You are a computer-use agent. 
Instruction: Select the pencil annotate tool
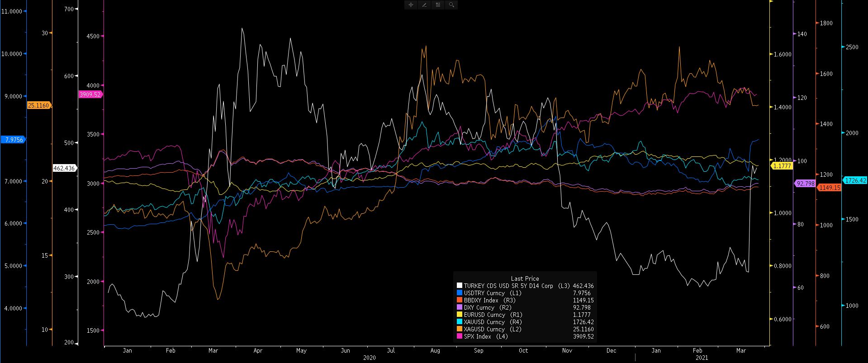[x=424, y=5]
